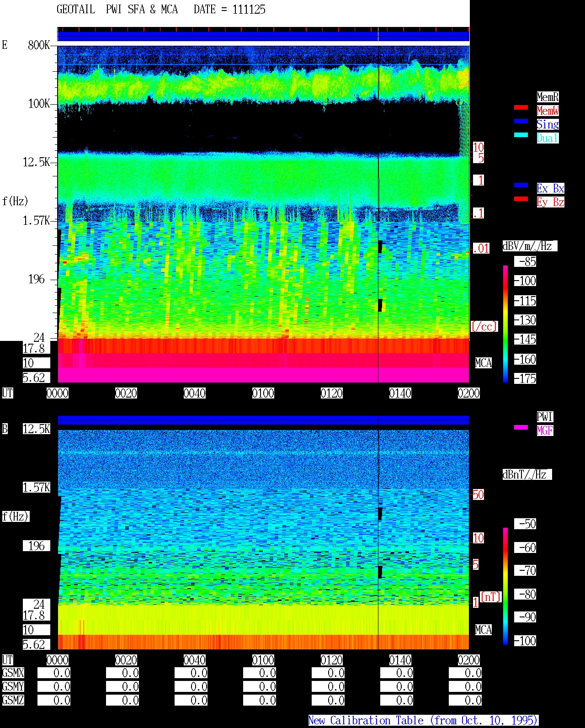
Task: Click the GSMZ row label
Action: point(13,700)
